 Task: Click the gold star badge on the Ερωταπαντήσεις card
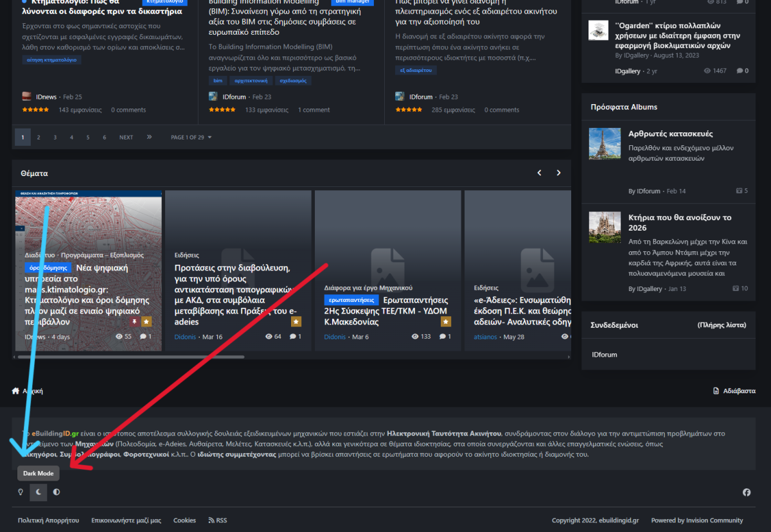pos(445,321)
